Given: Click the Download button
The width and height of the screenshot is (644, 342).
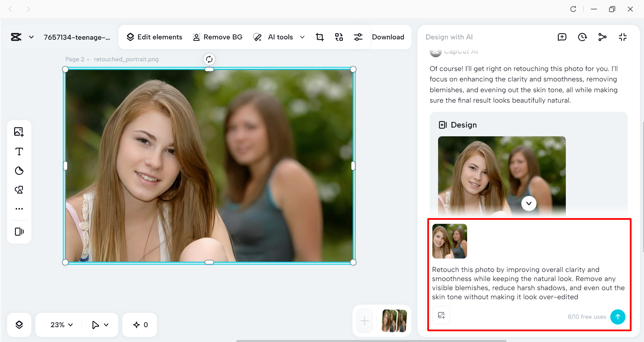Looking at the screenshot, I should (x=388, y=37).
